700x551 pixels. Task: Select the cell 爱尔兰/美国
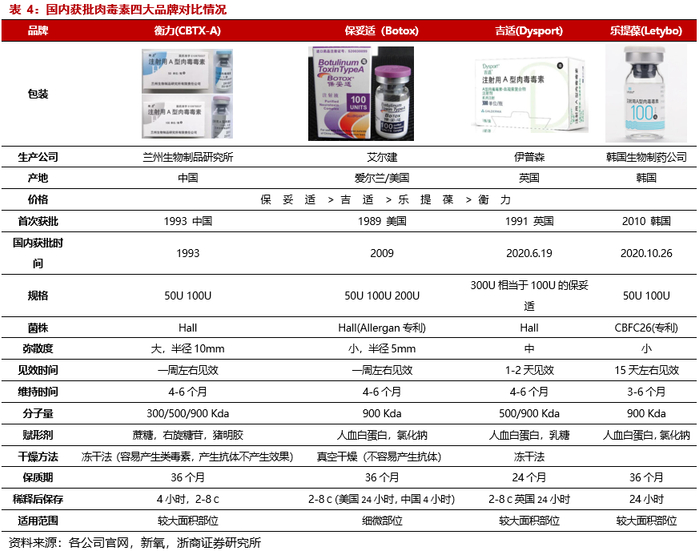[x=382, y=178]
